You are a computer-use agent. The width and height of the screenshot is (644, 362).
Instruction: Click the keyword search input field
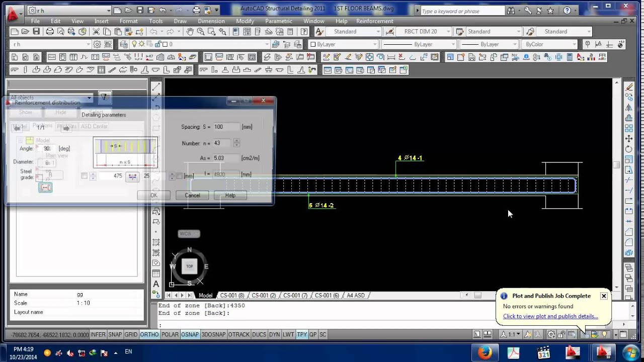(x=462, y=11)
